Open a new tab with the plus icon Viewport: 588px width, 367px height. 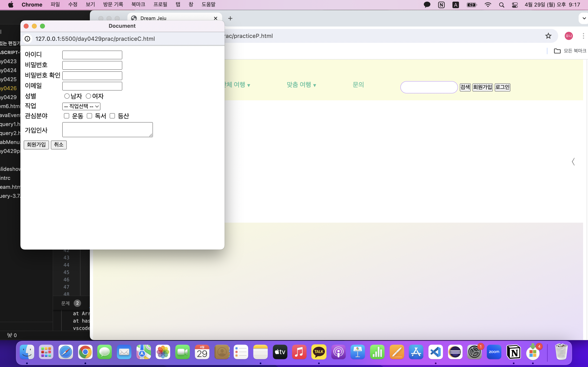coord(230,18)
